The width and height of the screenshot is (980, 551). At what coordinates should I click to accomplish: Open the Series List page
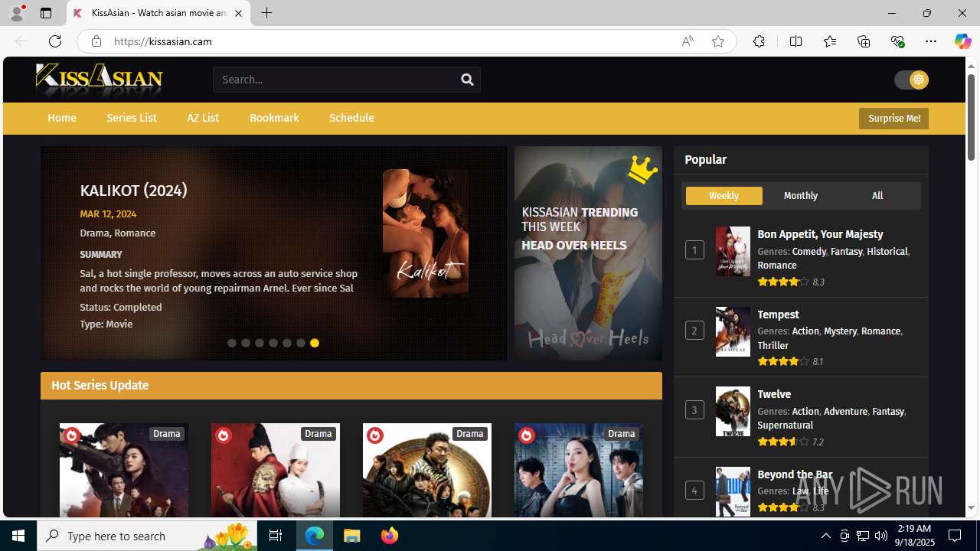[132, 118]
